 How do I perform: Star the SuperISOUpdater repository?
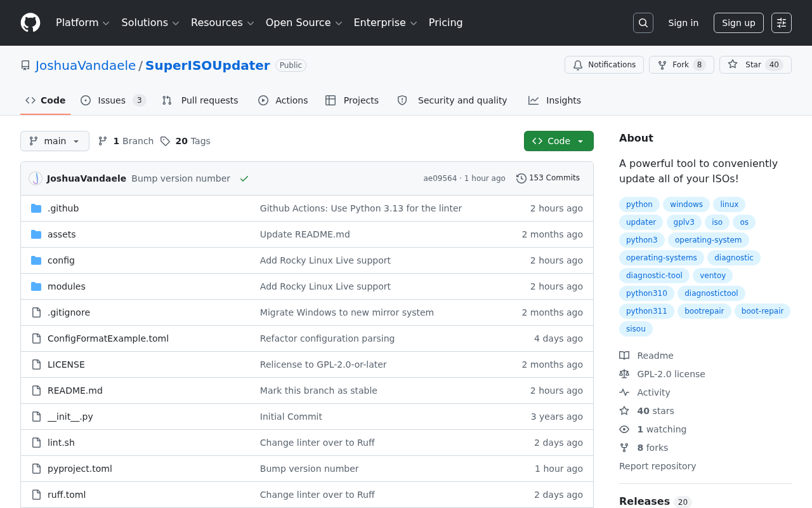[756, 65]
